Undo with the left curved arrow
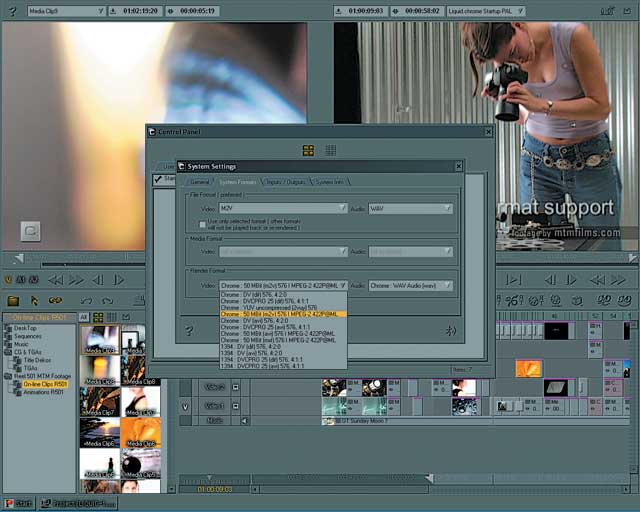The height and width of the screenshot is (512, 640). click(86, 301)
